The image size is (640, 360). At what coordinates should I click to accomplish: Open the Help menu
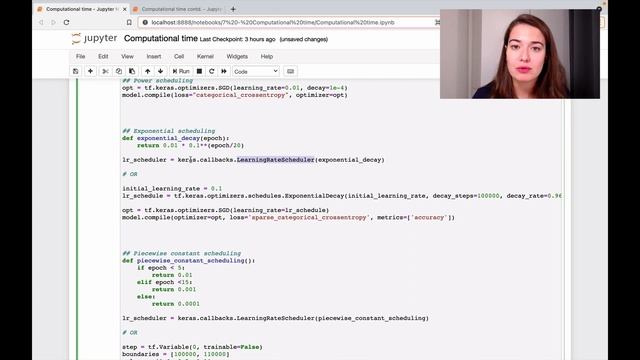[x=267, y=56]
